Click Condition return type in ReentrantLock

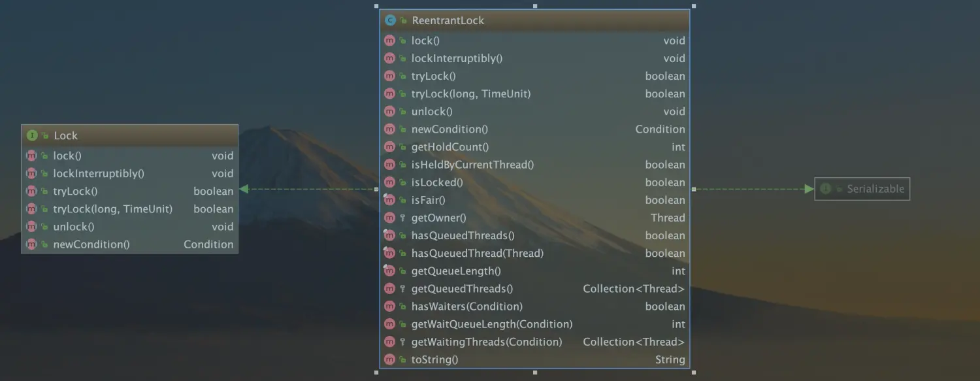click(x=660, y=129)
